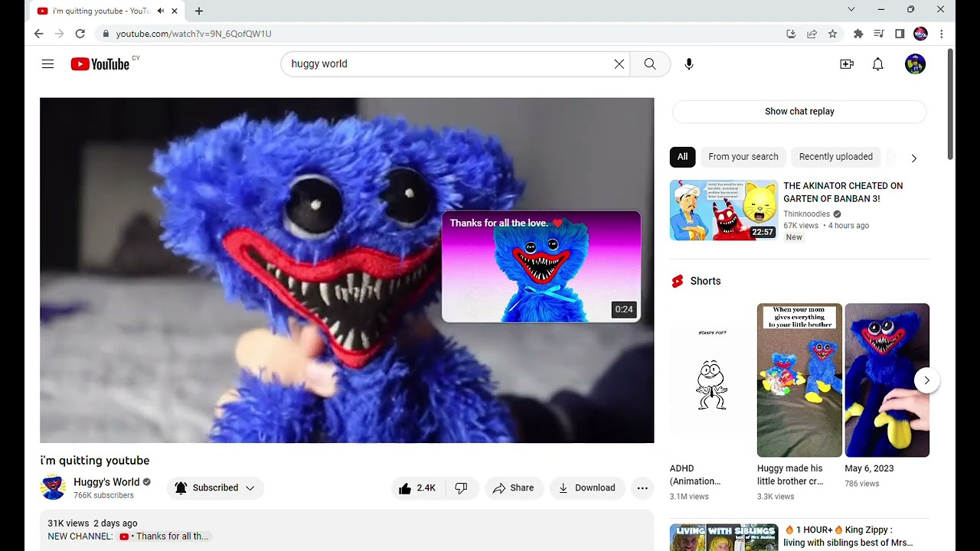Open YouTube account avatar menu
980x551 pixels.
pos(915,64)
